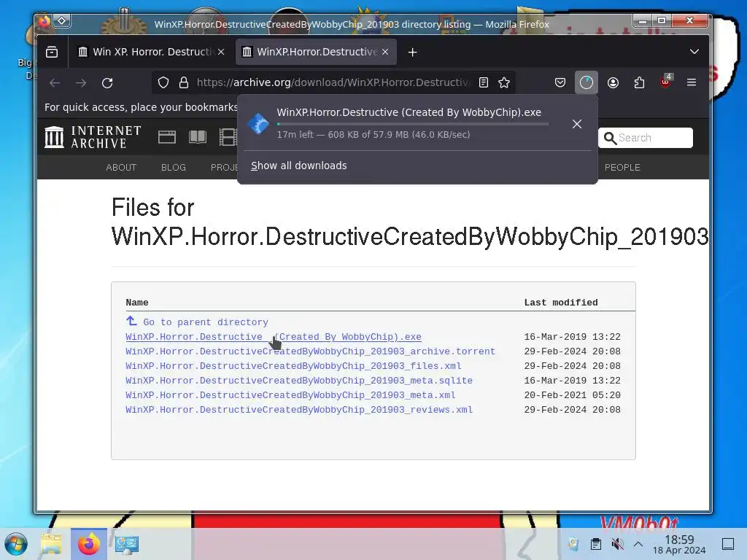Unmute the volume tray icon
This screenshot has width=747, height=560.
617,544
